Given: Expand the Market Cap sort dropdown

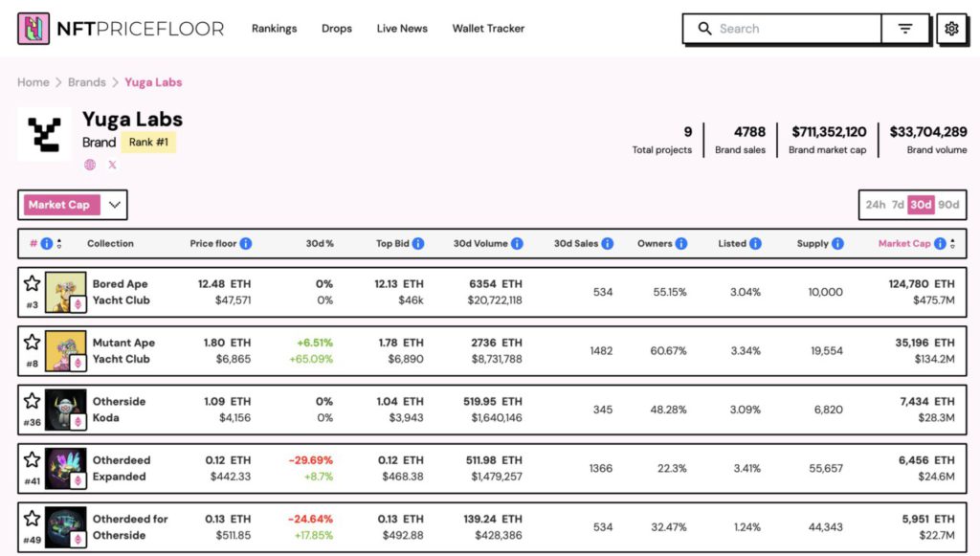Looking at the screenshot, I should (115, 205).
